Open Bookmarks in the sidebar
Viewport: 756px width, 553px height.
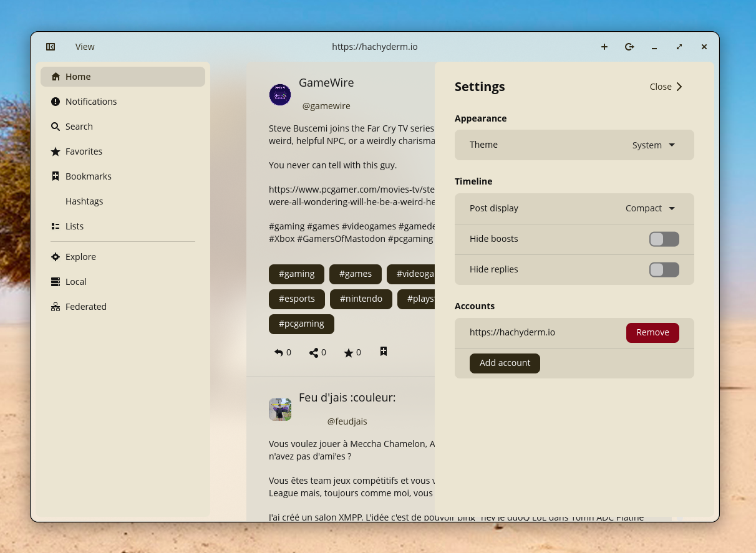pos(123,176)
